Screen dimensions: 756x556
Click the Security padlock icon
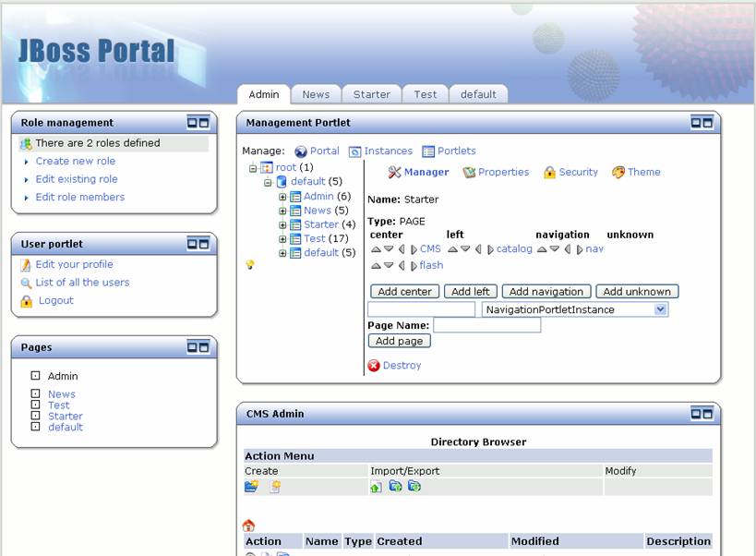(549, 172)
